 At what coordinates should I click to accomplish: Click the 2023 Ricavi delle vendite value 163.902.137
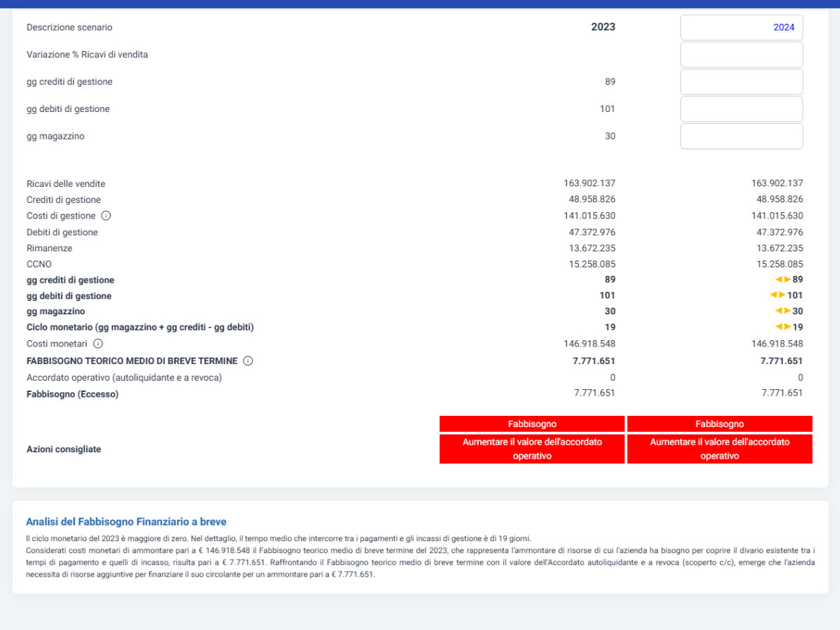(x=589, y=183)
